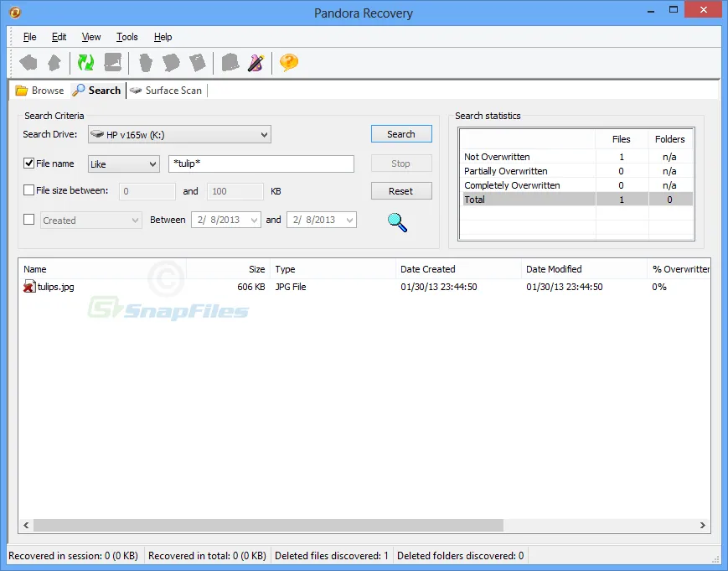Click the *tulip* file name input field
Screen dimensions: 728x571
(x=261, y=164)
